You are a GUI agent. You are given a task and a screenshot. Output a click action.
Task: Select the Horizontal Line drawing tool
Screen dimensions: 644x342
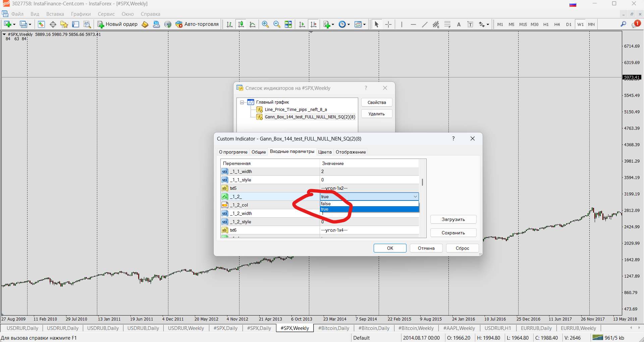click(x=413, y=24)
